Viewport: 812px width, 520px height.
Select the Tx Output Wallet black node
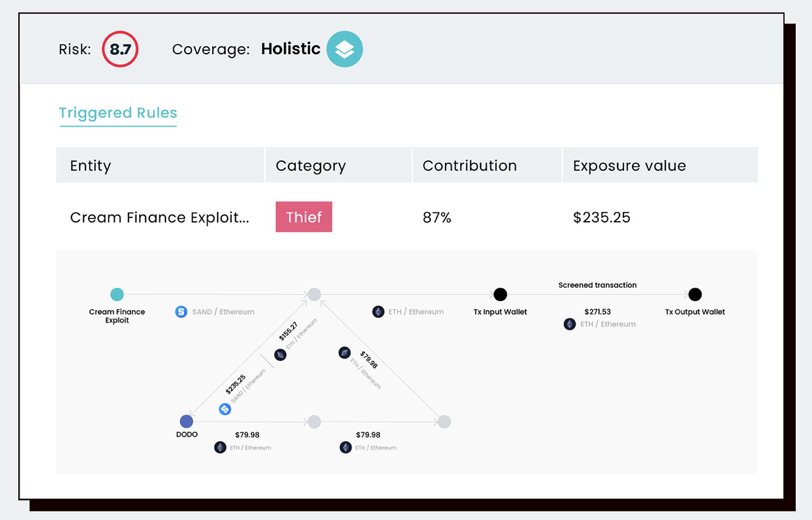[x=695, y=294]
